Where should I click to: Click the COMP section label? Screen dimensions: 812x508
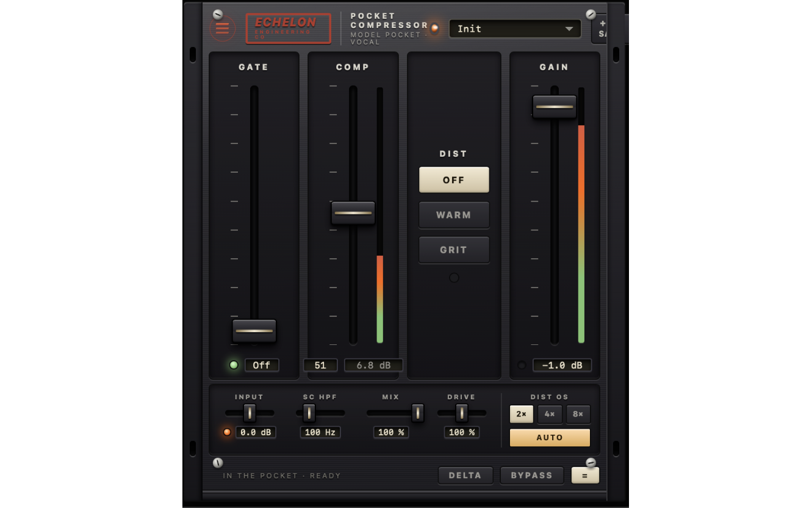pyautogui.click(x=353, y=67)
